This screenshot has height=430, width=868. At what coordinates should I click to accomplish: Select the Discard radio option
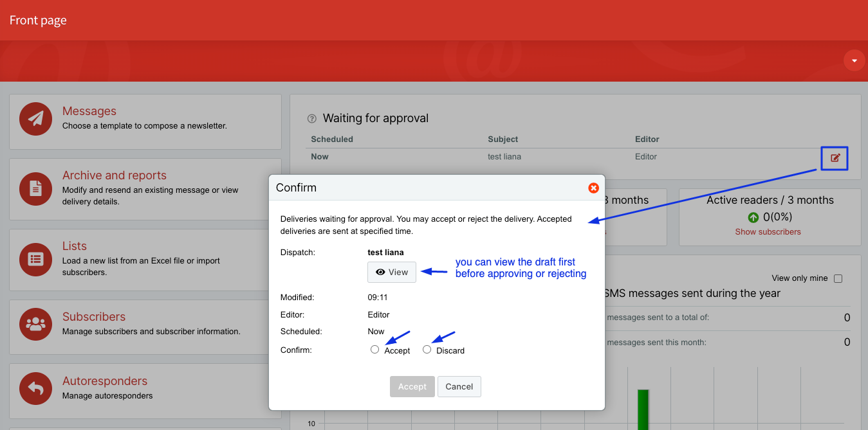pos(427,350)
